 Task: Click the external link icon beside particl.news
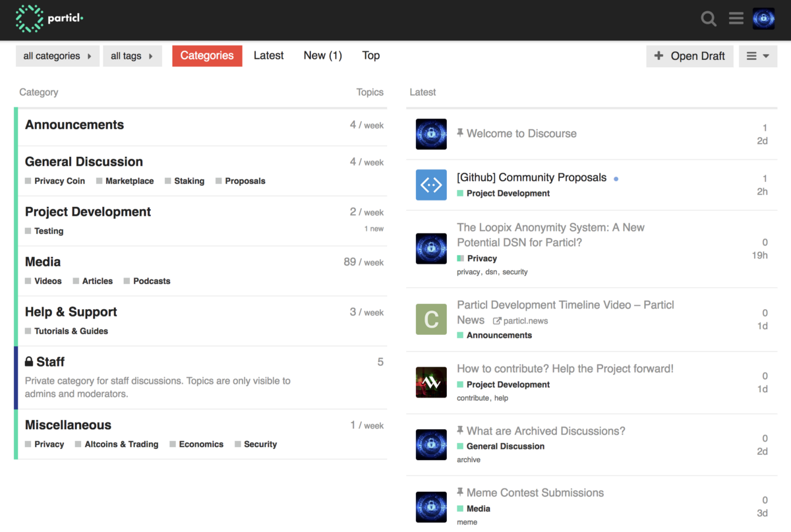click(x=497, y=321)
